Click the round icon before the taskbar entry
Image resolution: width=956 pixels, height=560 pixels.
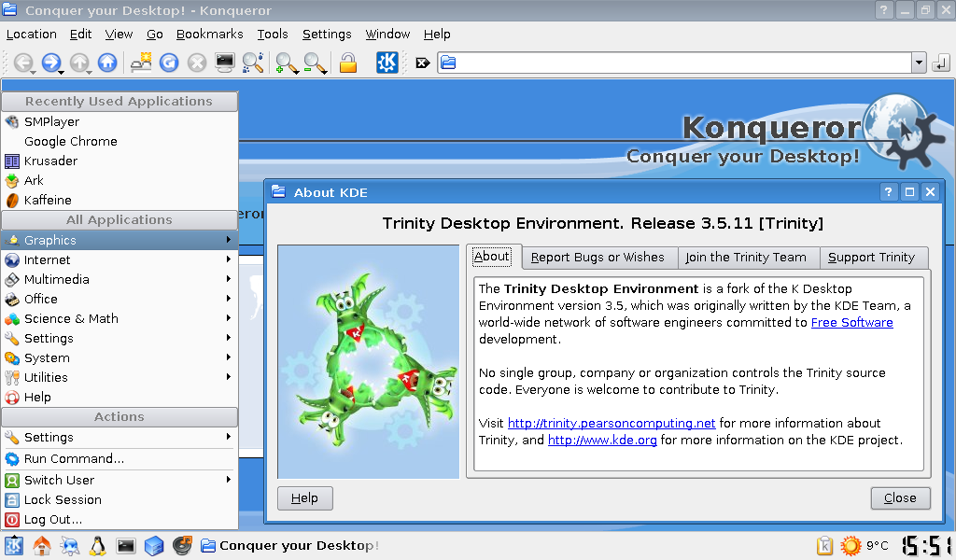point(182,545)
